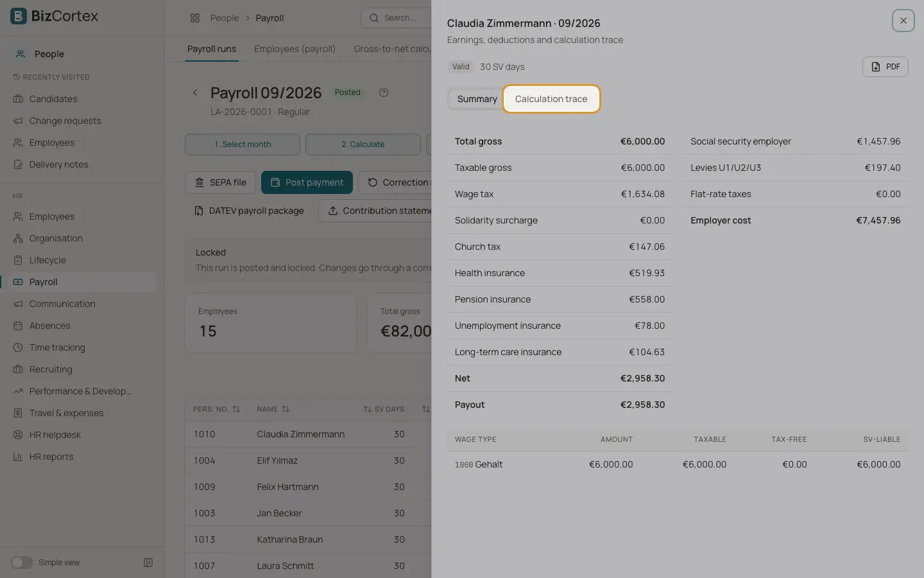The height and width of the screenshot is (578, 924).
Task: Select the Elif Yilmaz table row
Action: click(x=309, y=460)
